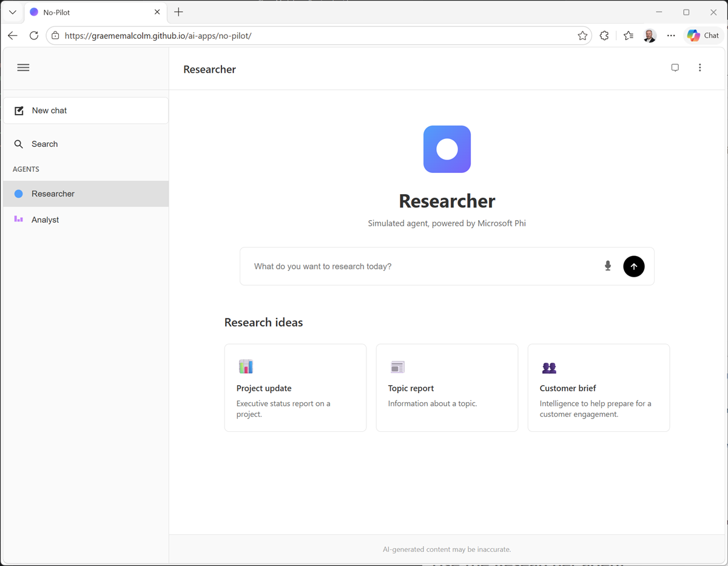Click the blue Researcher agent dot icon
The width and height of the screenshot is (728, 566).
[19, 194]
